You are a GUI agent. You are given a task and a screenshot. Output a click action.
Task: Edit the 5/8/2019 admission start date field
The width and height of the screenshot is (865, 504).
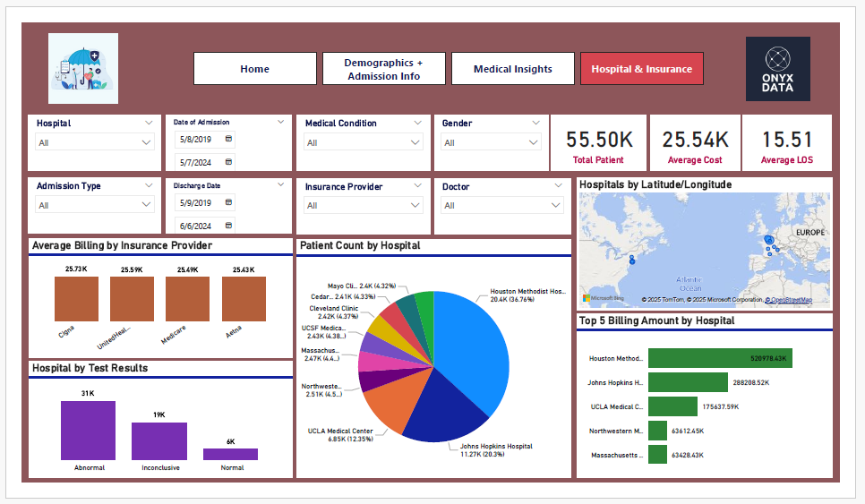click(x=205, y=140)
